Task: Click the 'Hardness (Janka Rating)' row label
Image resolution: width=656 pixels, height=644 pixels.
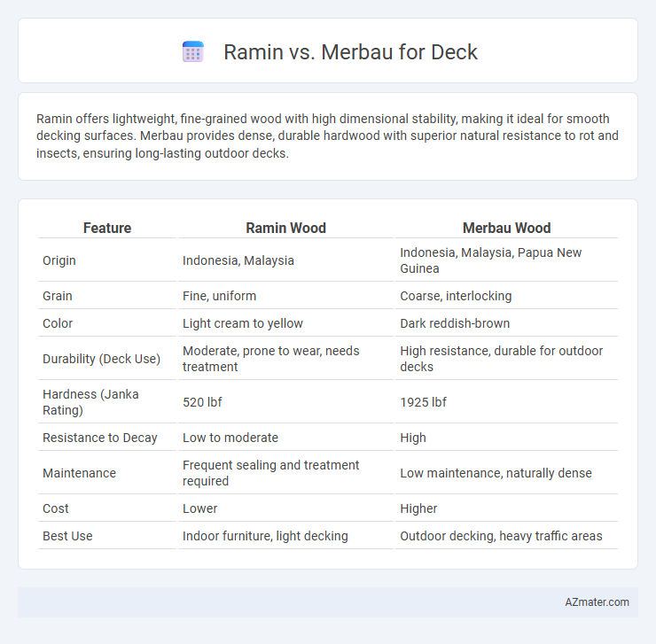Action: coord(90,402)
